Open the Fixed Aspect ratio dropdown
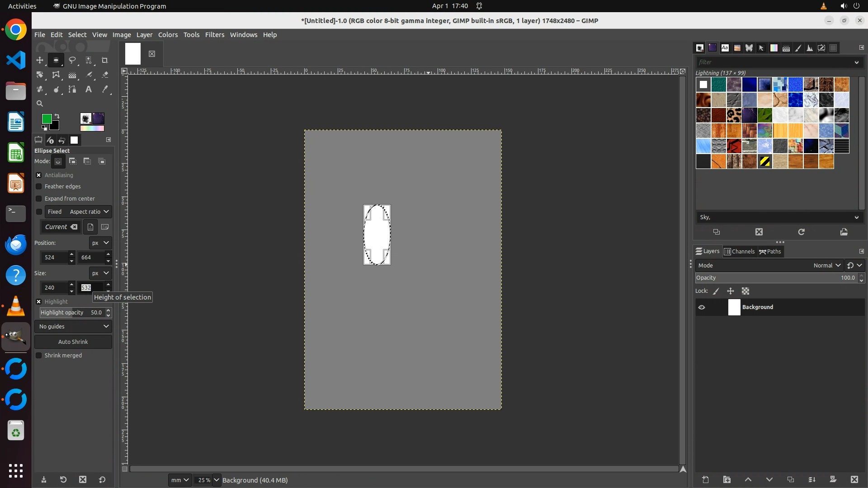The width and height of the screenshot is (868, 488). (x=90, y=211)
